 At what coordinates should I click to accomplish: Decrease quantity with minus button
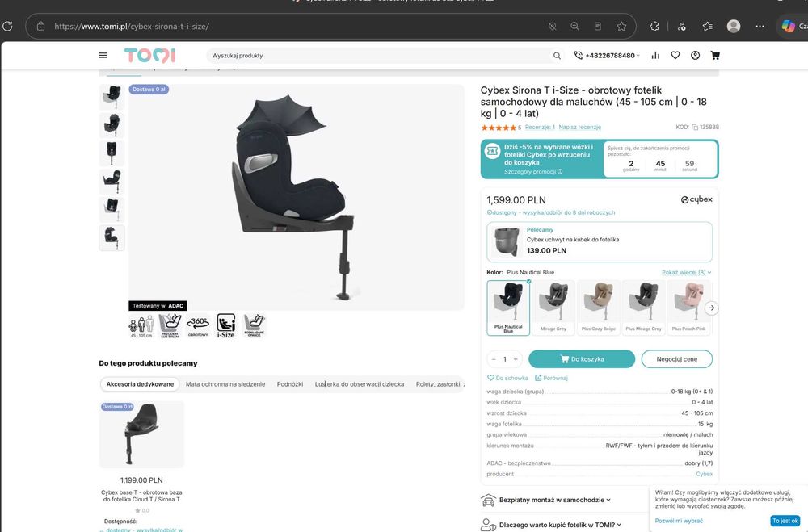[494, 359]
